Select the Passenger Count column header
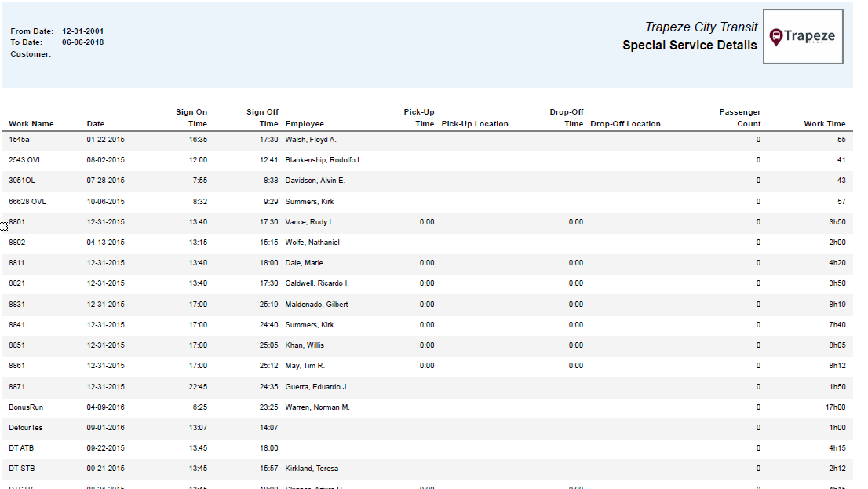The height and width of the screenshot is (489, 868). pos(740,118)
